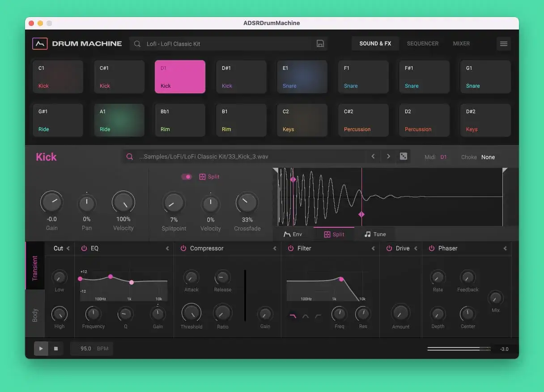Click the Gain knob showing -0.0

[51, 202]
